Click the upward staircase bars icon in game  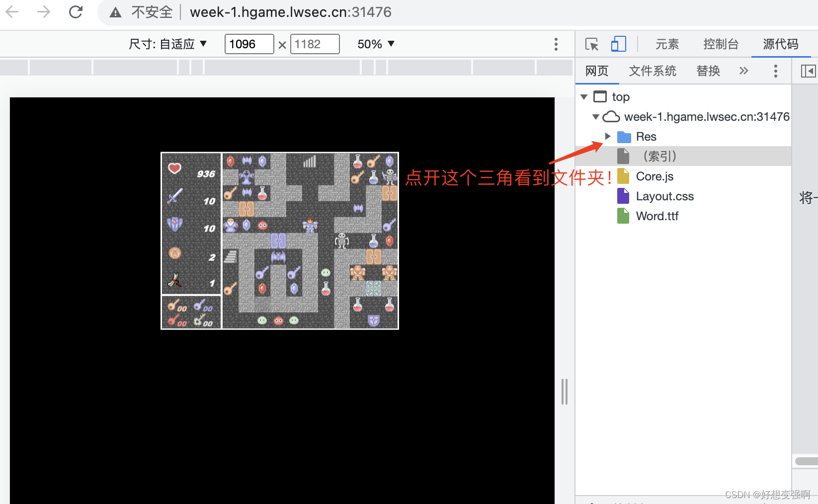click(310, 161)
